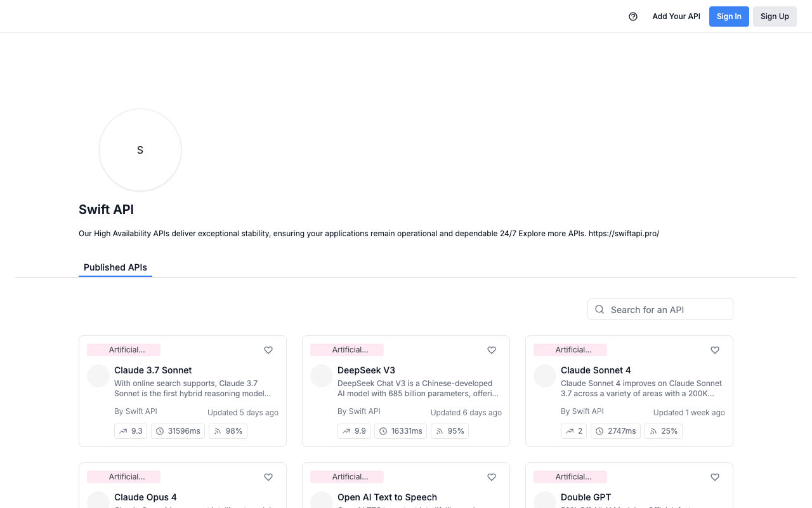812x508 pixels.
Task: Favorite DeepSeek V3 with heart icon
Action: [492, 350]
